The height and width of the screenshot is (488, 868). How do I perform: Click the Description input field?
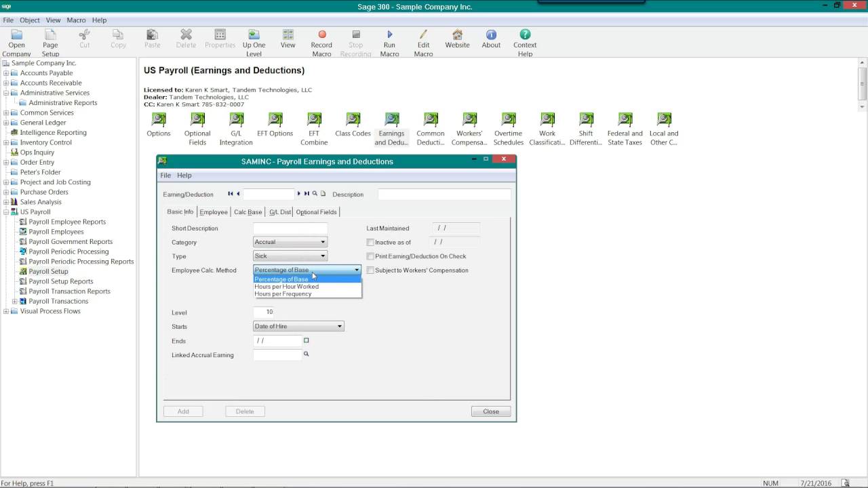(444, 195)
